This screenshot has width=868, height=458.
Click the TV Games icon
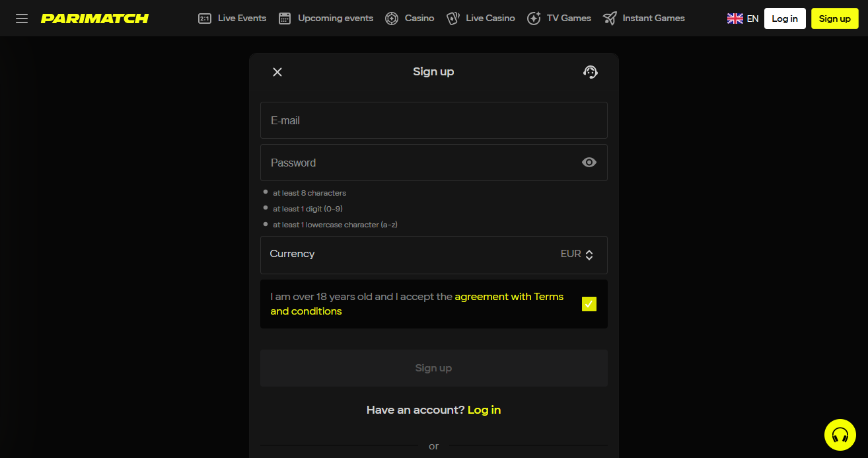(534, 19)
